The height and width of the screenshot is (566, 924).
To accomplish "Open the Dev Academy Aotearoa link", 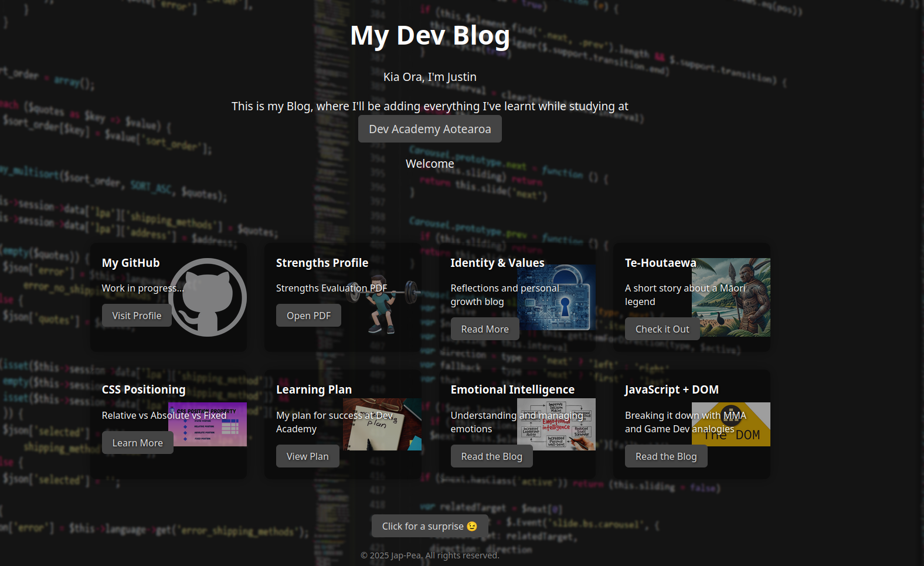I will click(x=430, y=129).
